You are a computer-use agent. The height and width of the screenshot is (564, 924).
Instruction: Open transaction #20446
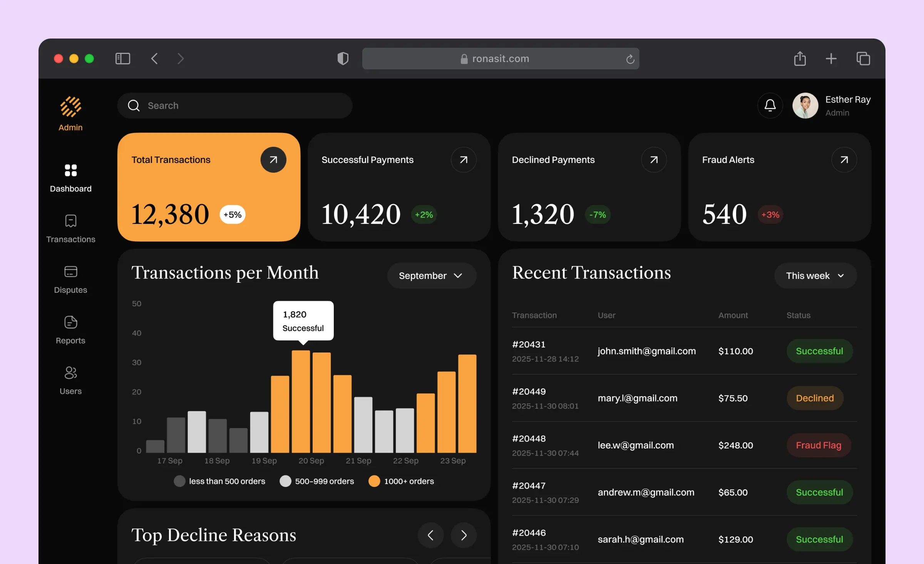click(529, 533)
